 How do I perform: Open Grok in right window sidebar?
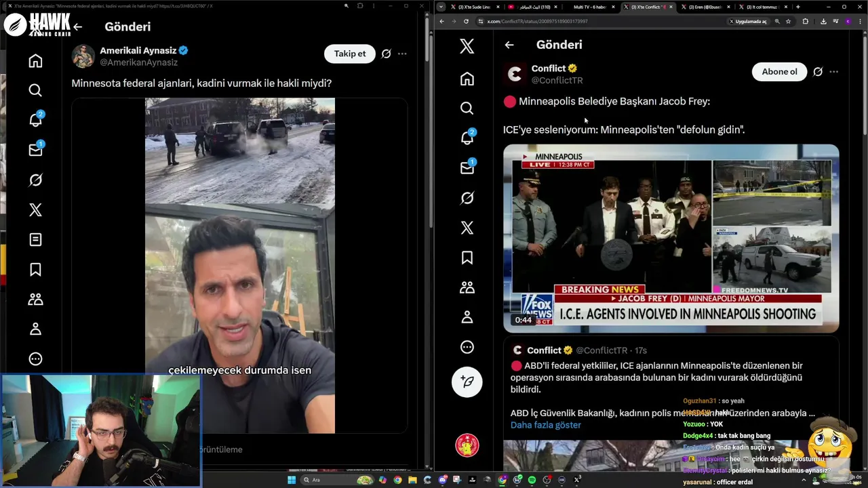[x=467, y=198]
